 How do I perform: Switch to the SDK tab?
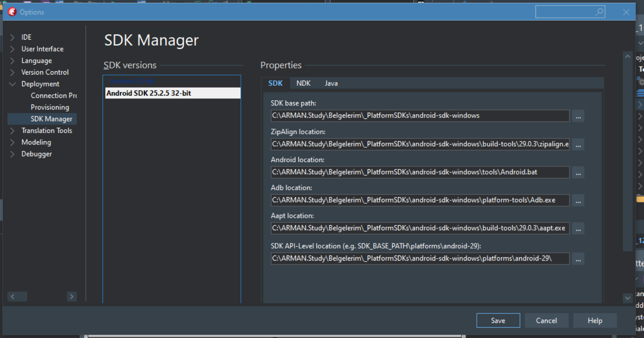(x=275, y=83)
